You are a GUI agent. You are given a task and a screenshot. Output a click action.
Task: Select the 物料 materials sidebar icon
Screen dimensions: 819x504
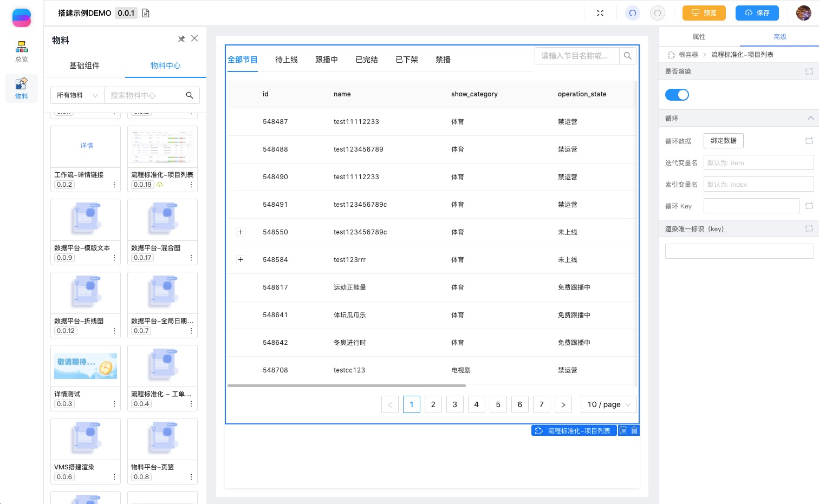(x=22, y=88)
